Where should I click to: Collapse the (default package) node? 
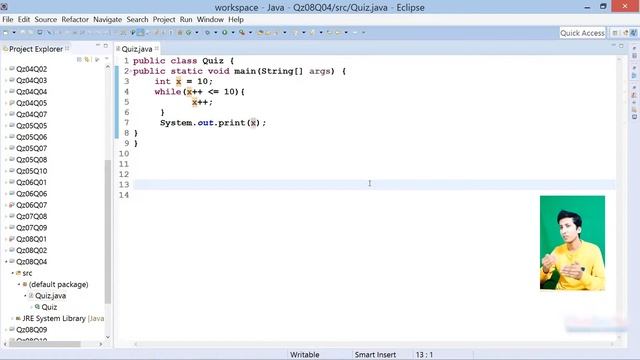(x=19, y=284)
